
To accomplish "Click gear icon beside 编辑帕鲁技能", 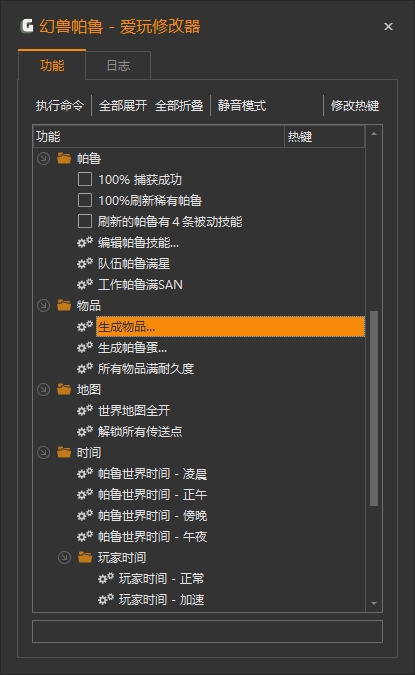I will [85, 242].
